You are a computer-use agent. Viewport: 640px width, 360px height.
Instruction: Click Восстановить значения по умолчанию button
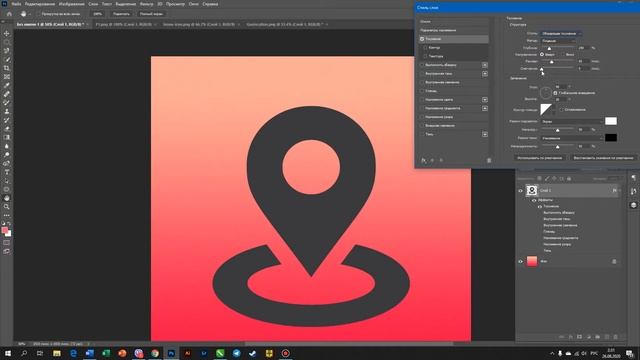point(603,158)
